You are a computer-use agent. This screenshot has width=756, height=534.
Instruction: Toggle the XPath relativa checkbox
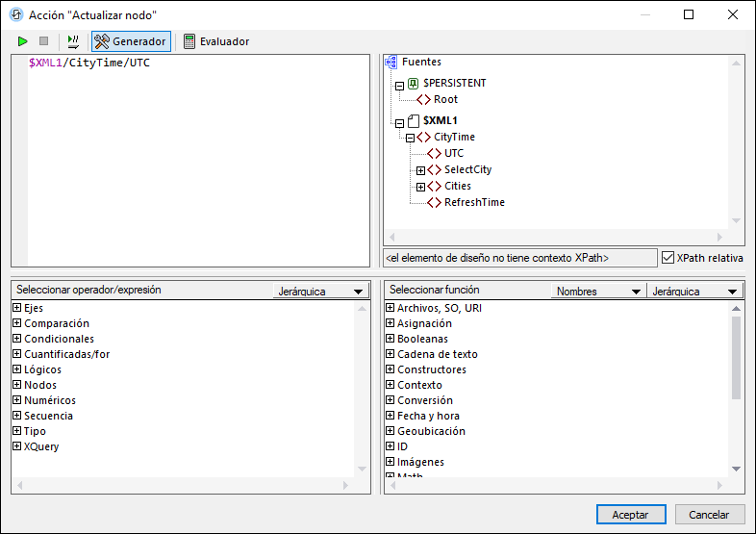coord(669,257)
